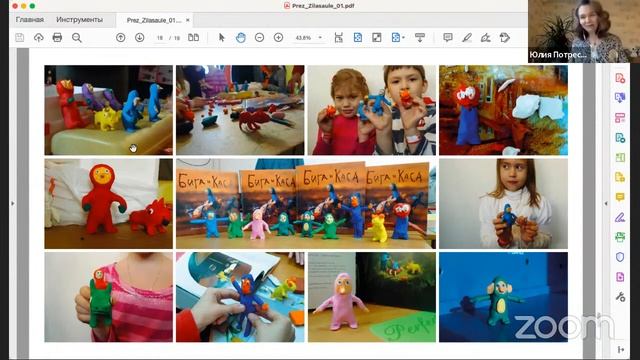Image resolution: width=640 pixels, height=360 pixels.
Task: Open the green page-layout tool in sidebar
Action: pyautogui.click(x=620, y=157)
